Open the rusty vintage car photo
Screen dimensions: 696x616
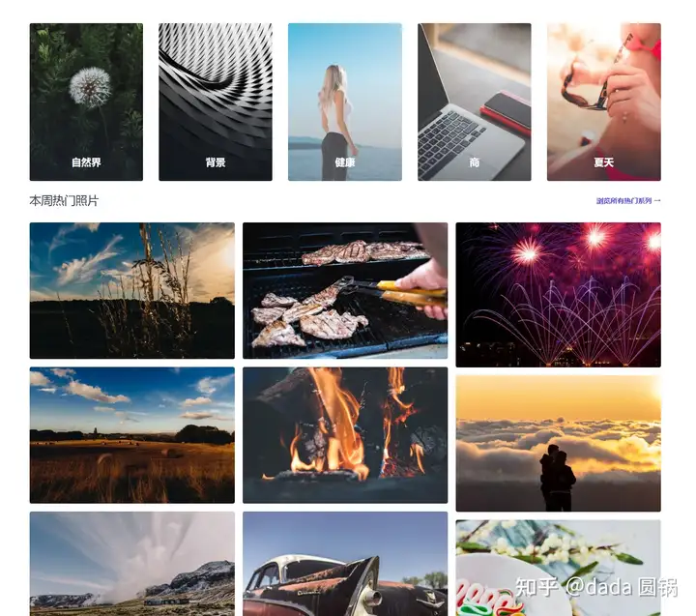345,564
